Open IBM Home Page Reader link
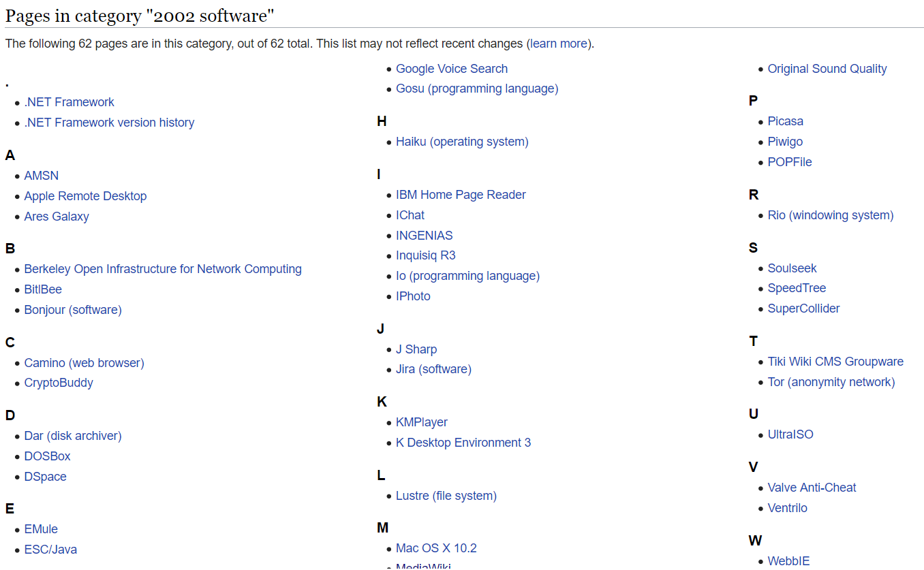 point(461,195)
